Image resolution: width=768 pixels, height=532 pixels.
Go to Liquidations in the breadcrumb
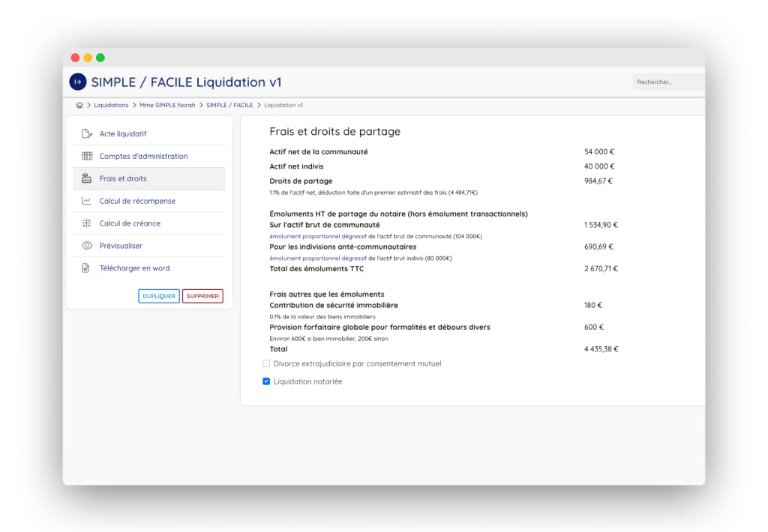click(x=111, y=106)
